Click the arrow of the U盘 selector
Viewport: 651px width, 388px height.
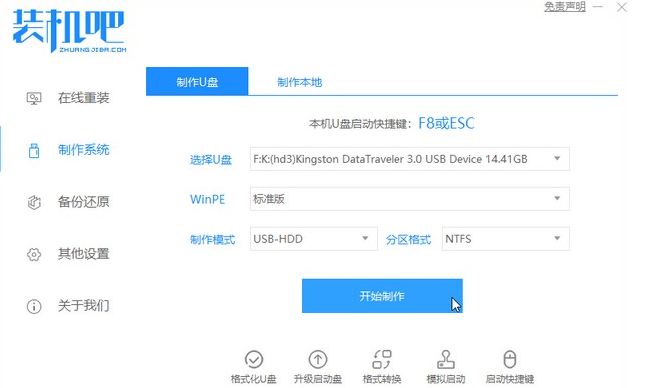557,159
